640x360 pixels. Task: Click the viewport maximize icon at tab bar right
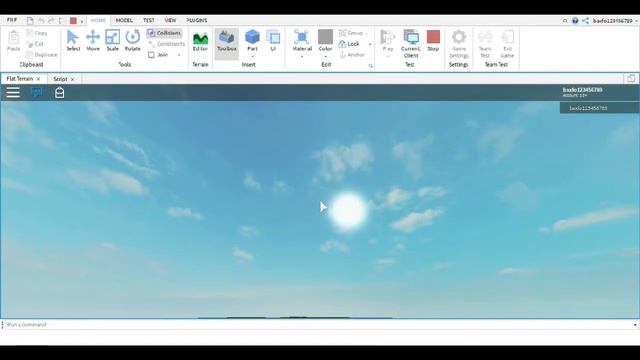[631, 79]
